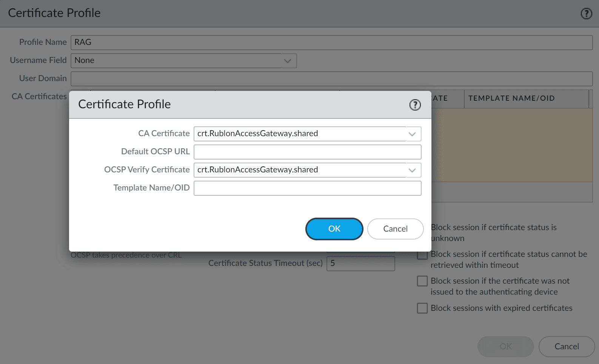Confirm with the blue OK button
The height and width of the screenshot is (364, 599).
click(x=334, y=229)
